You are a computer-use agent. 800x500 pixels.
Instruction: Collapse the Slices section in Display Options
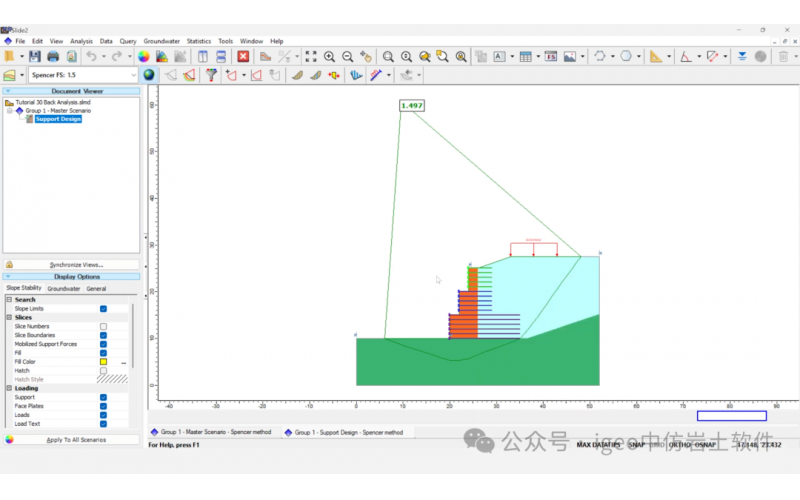(x=9, y=318)
